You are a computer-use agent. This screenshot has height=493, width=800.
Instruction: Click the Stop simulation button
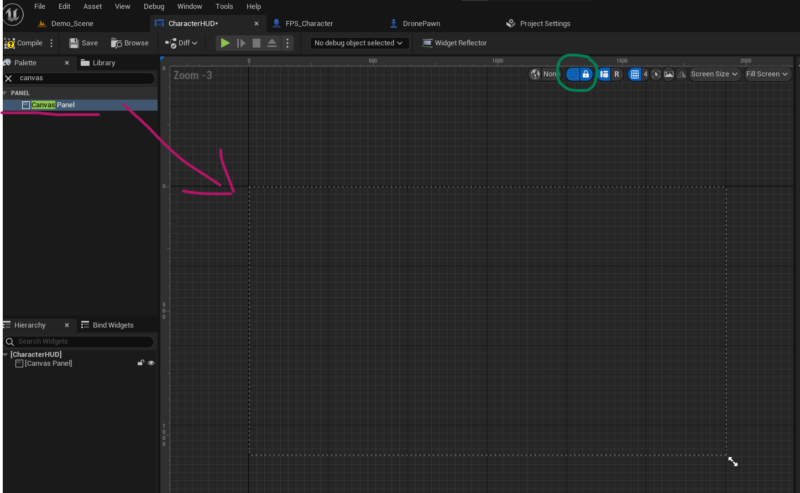pyautogui.click(x=257, y=43)
